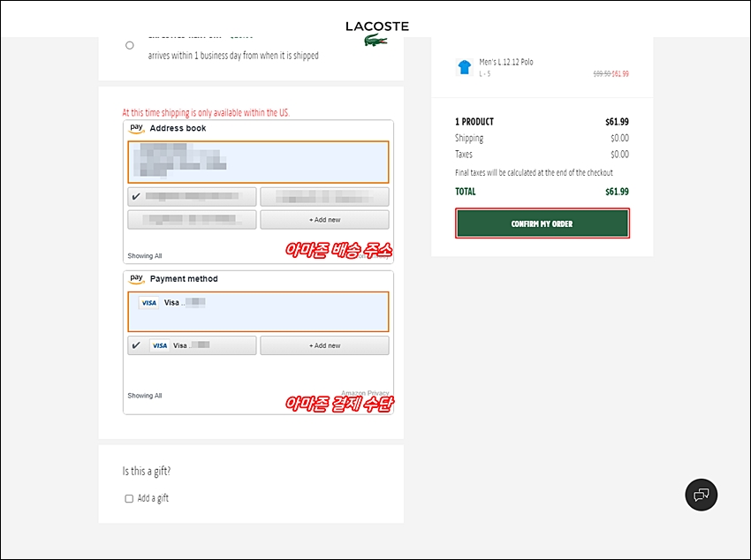Check the Add a gift checkbox

click(129, 499)
